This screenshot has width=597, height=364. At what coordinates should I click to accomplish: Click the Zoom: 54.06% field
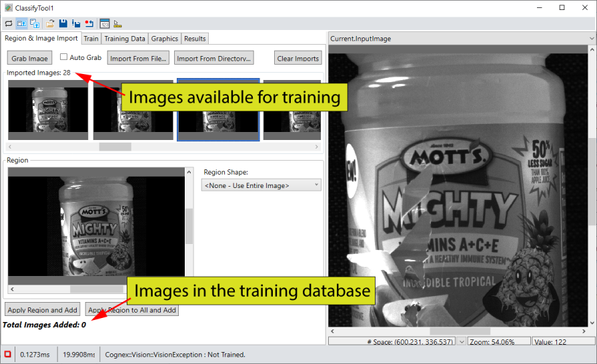tap(499, 341)
